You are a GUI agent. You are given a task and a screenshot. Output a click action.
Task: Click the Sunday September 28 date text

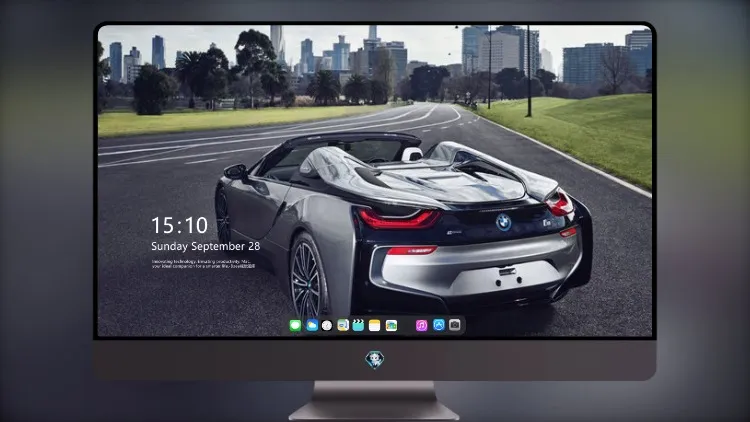tap(206, 246)
